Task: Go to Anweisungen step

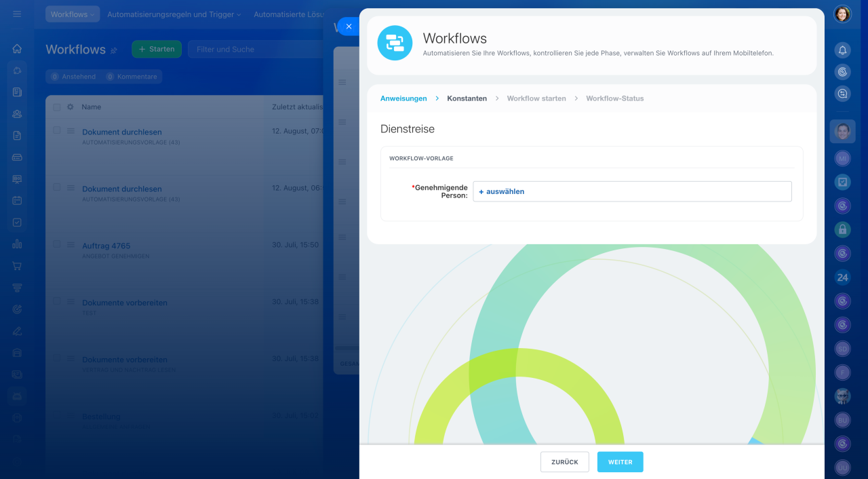Action: pyautogui.click(x=403, y=98)
